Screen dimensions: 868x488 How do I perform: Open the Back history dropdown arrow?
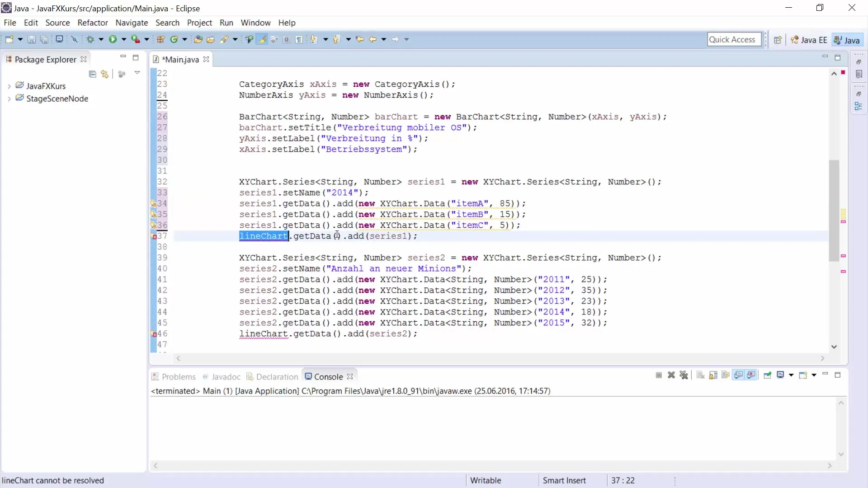pos(384,39)
